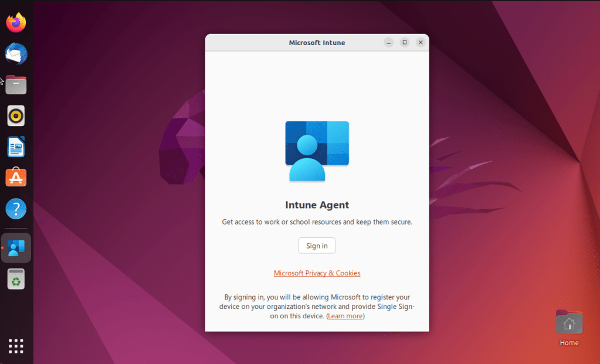Viewport: 600px width, 364px height.
Task: Launch Thunderbird Mail from the dock
Action: [x=16, y=54]
